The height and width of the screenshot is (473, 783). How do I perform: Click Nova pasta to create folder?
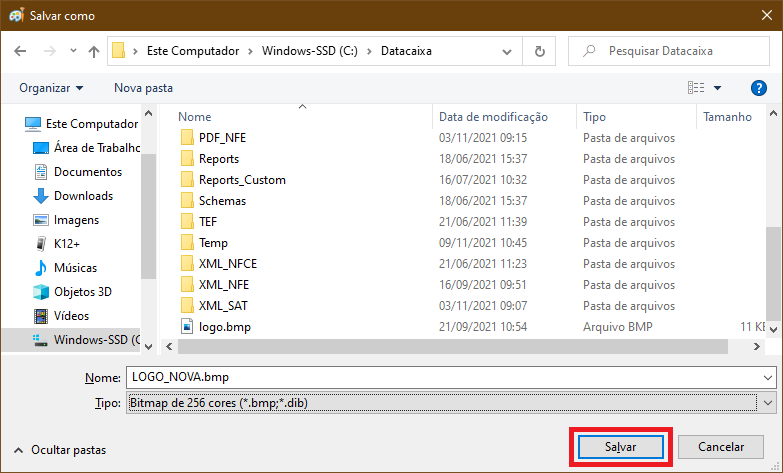click(143, 88)
